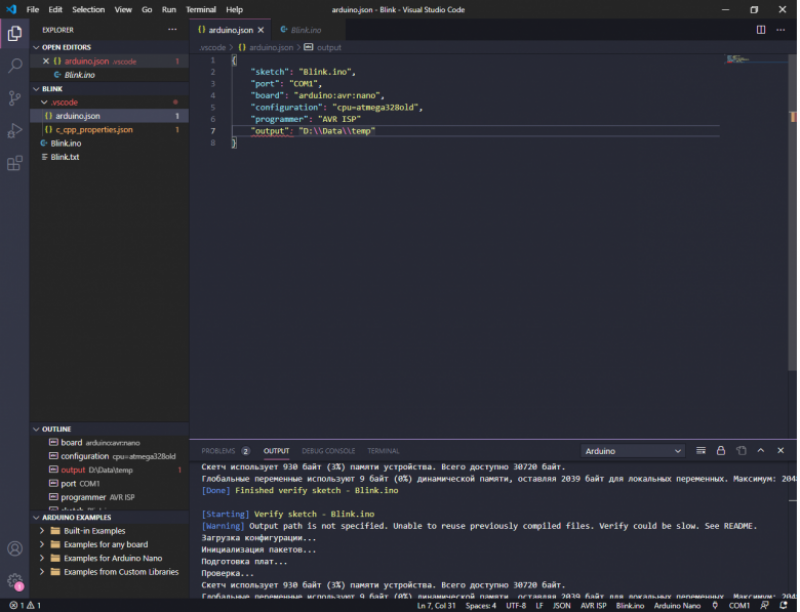
Task: Switch to the Terminal panel tab
Action: point(383,451)
